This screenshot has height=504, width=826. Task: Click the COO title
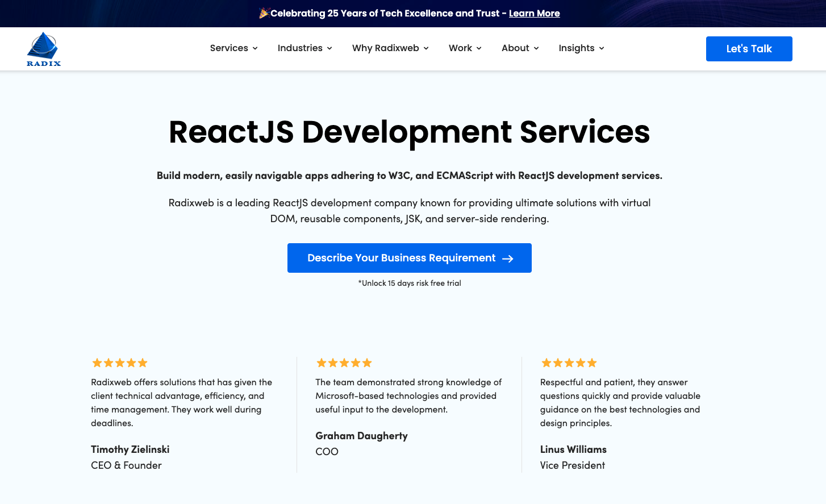[327, 452]
